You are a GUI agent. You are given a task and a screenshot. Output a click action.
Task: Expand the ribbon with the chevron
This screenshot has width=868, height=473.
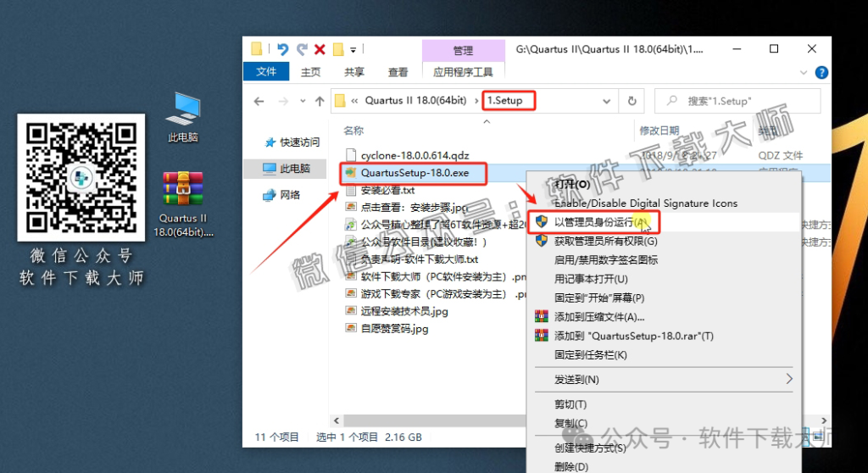coord(804,73)
